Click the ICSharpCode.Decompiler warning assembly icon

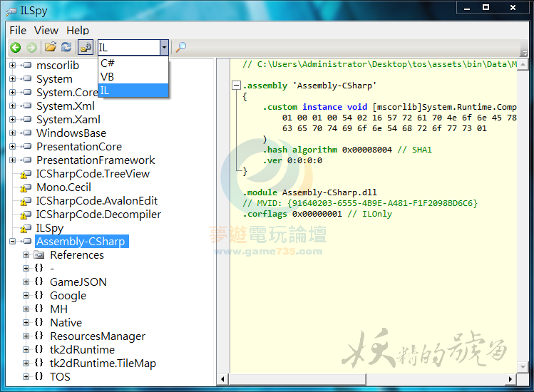pos(26,215)
